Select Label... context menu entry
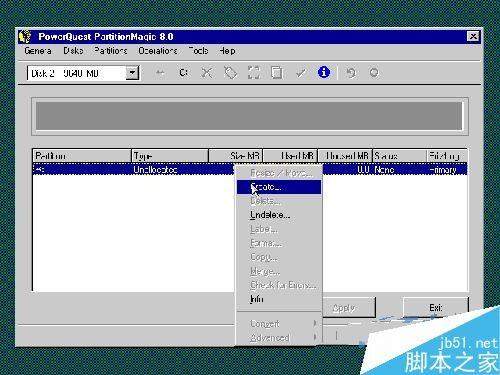Image resolution: width=500 pixels, height=375 pixels. (x=279, y=229)
